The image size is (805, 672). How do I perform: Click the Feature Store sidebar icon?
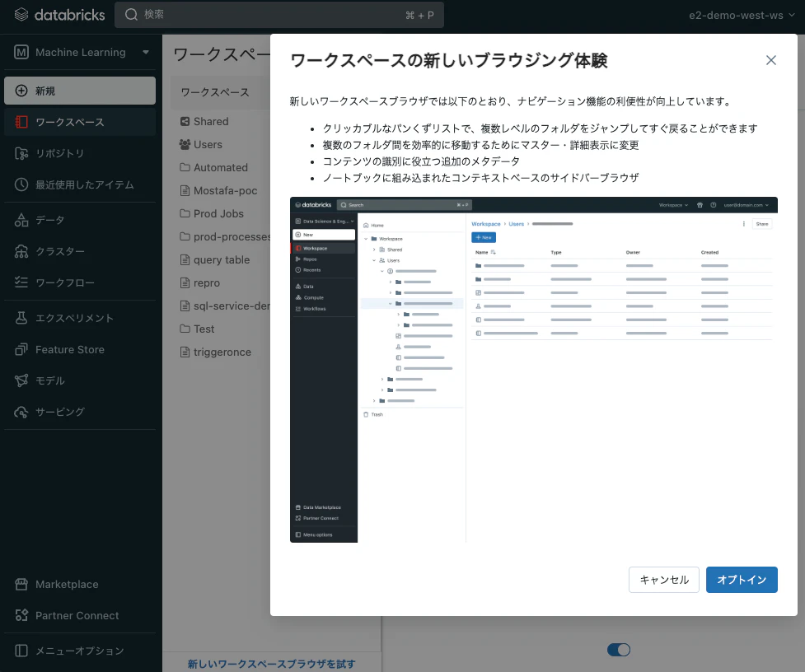pyautogui.click(x=21, y=349)
